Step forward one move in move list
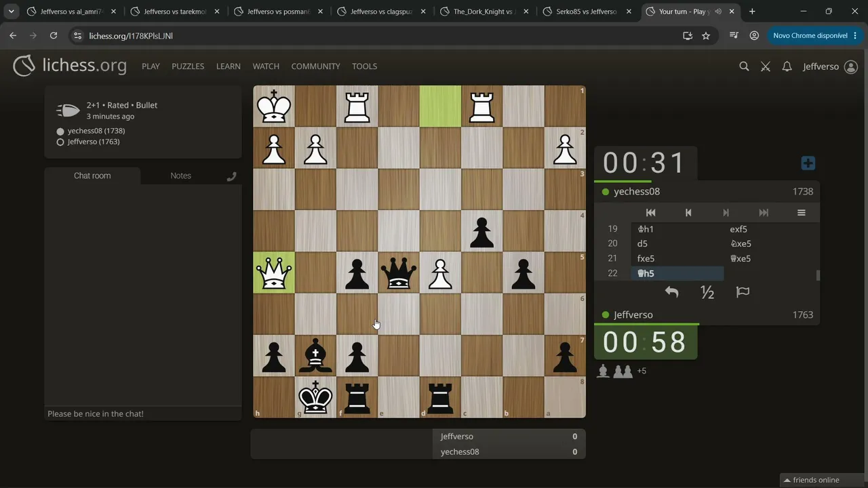The height and width of the screenshot is (488, 868). [726, 212]
